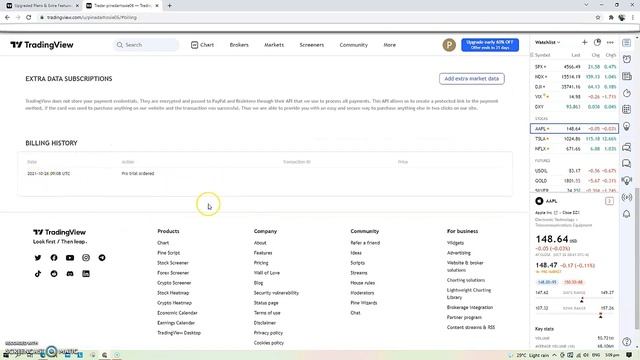Open the Alerts clock sidebar icon

tap(627, 60)
